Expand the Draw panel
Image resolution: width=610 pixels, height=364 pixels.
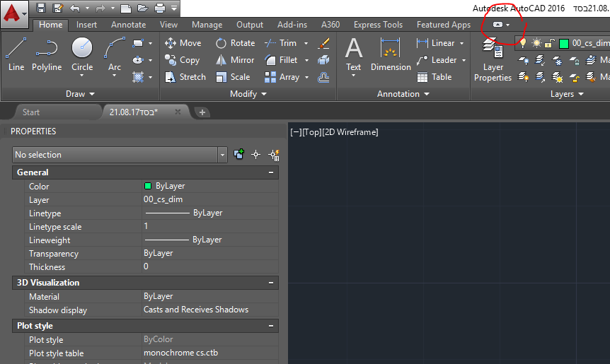[80, 94]
